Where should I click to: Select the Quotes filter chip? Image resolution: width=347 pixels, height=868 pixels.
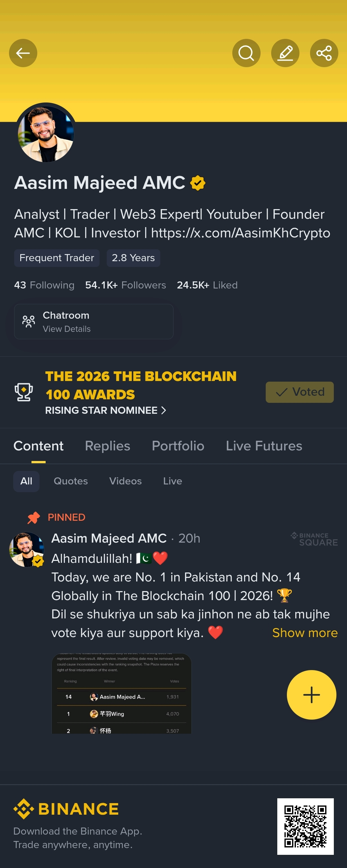pos(71,481)
